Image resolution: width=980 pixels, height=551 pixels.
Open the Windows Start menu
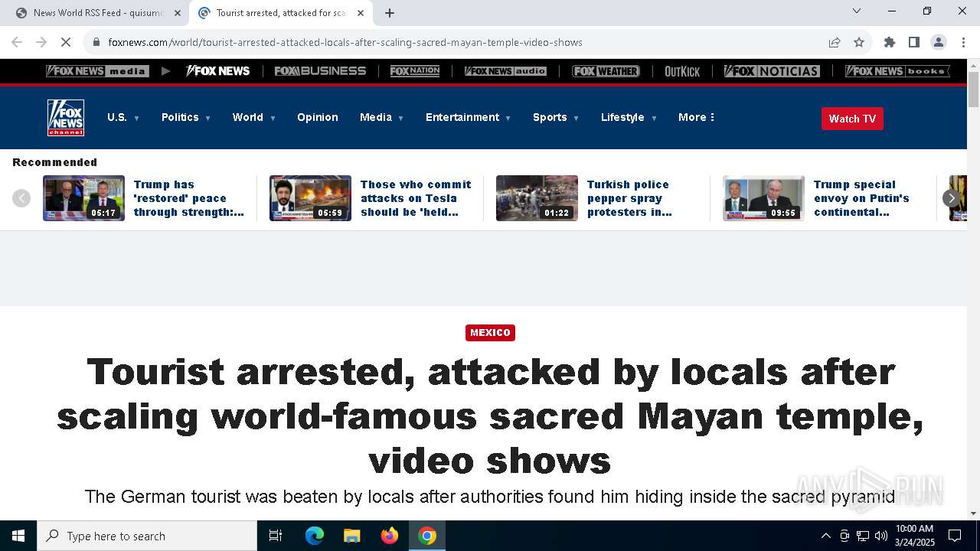pos(18,536)
